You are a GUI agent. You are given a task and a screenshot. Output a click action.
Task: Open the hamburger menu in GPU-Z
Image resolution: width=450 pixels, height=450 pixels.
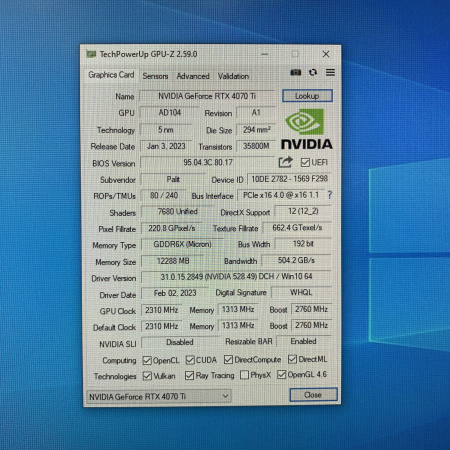click(x=330, y=72)
